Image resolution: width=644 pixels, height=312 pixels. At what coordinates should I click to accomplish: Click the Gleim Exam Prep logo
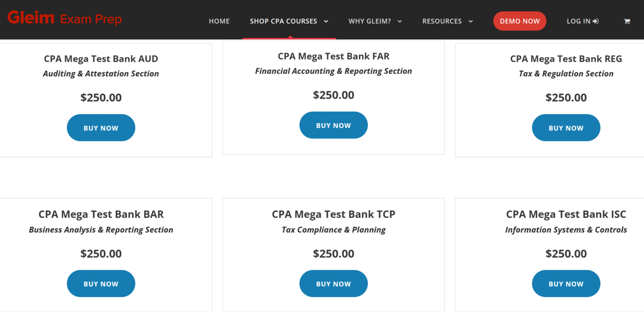click(x=64, y=19)
